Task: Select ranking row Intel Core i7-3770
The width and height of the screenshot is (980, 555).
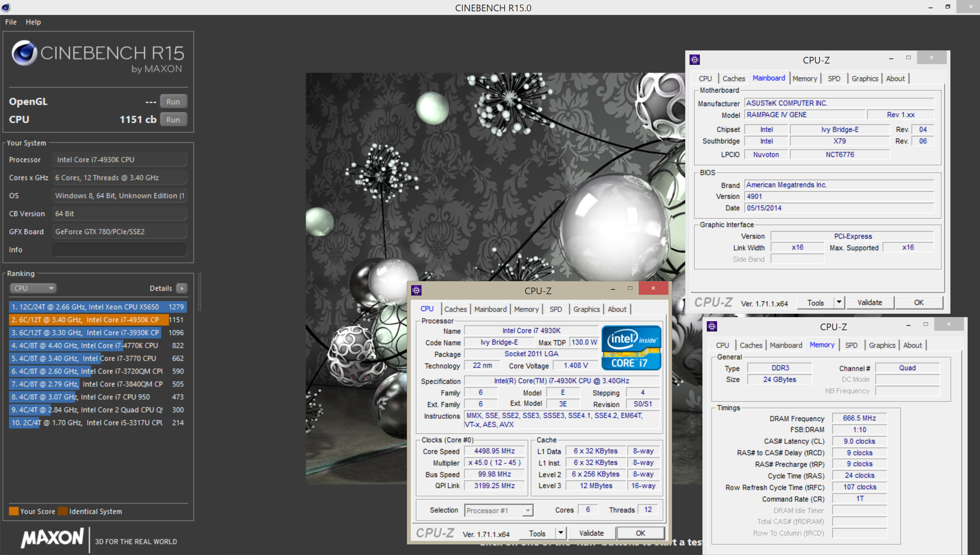Action: click(x=97, y=358)
